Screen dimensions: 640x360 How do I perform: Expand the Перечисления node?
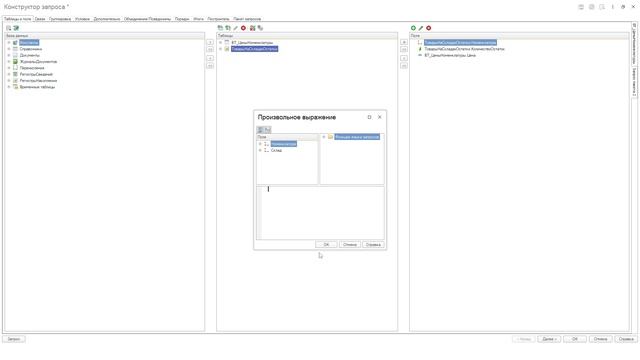[9, 68]
